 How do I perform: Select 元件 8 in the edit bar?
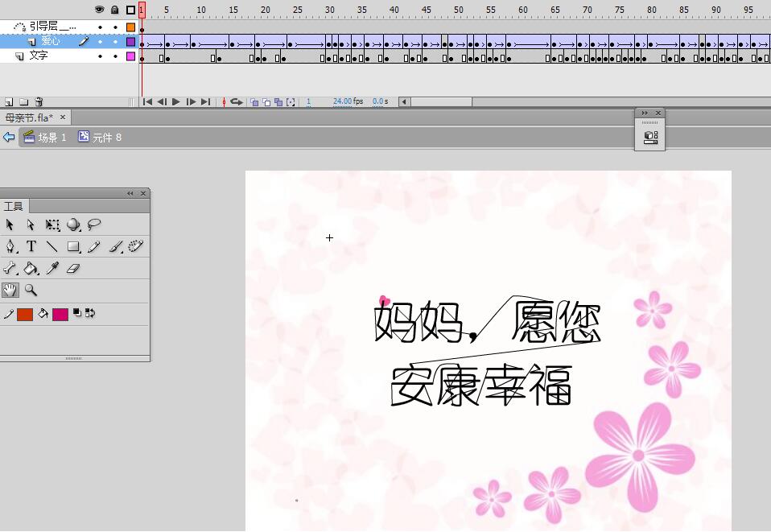point(100,137)
